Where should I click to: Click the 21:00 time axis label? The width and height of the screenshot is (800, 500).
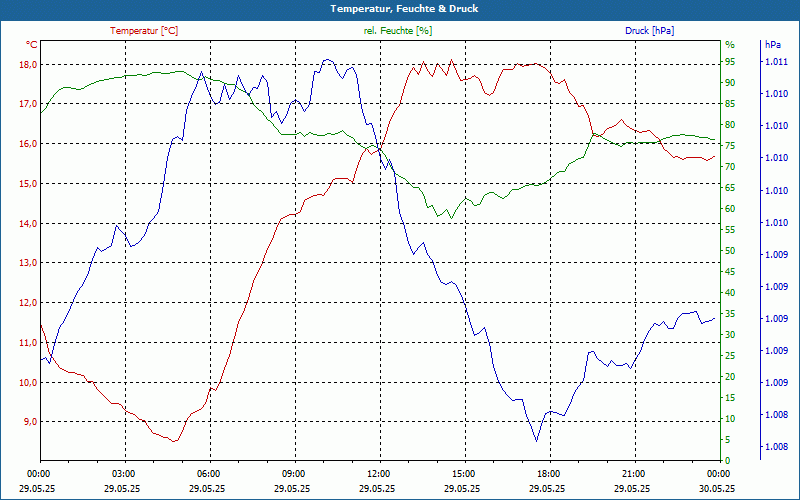click(x=635, y=473)
